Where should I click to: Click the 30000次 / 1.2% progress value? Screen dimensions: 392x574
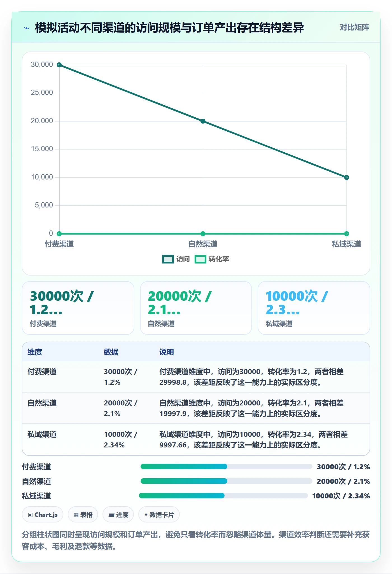tap(343, 467)
